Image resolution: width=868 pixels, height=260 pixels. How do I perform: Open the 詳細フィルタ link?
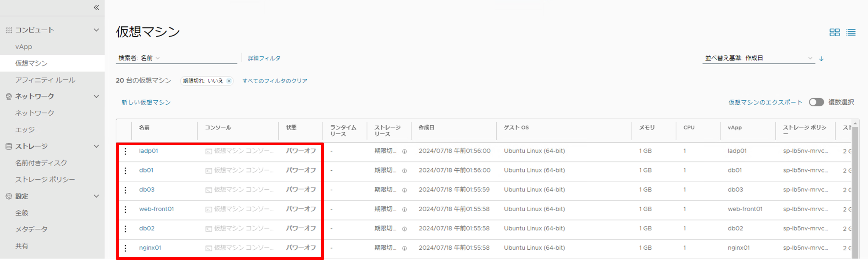pos(264,58)
